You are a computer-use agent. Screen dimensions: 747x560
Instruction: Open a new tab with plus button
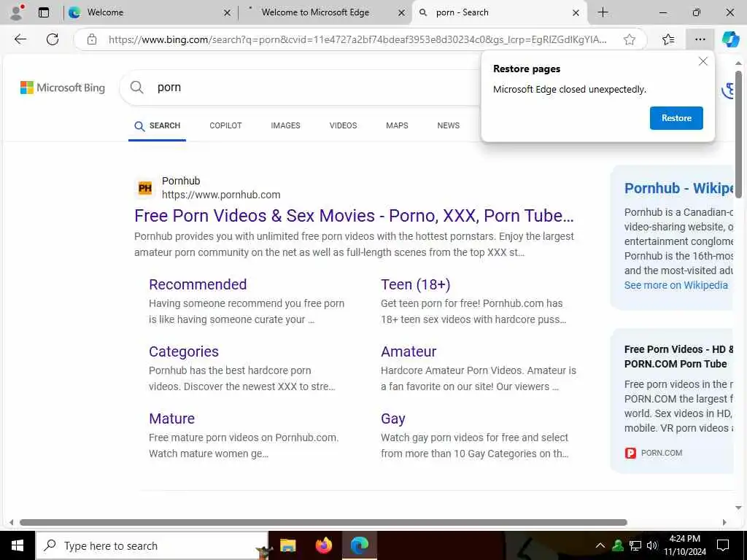[x=603, y=12]
